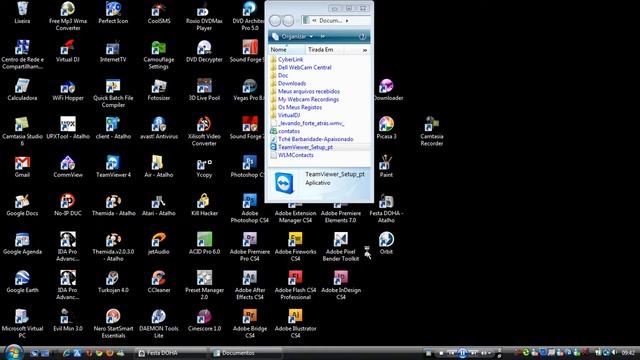Sort by Nome column header
Image resolution: width=640 pixels, height=360 pixels.
point(287,50)
